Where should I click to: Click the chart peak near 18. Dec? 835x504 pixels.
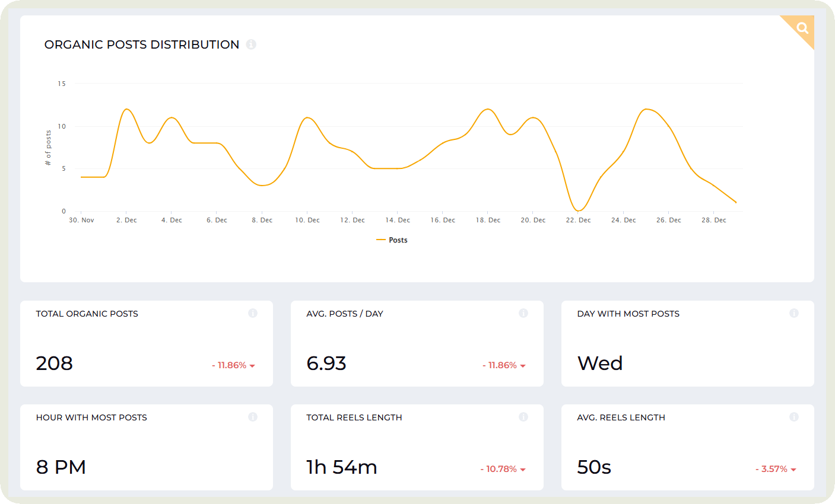(x=488, y=109)
